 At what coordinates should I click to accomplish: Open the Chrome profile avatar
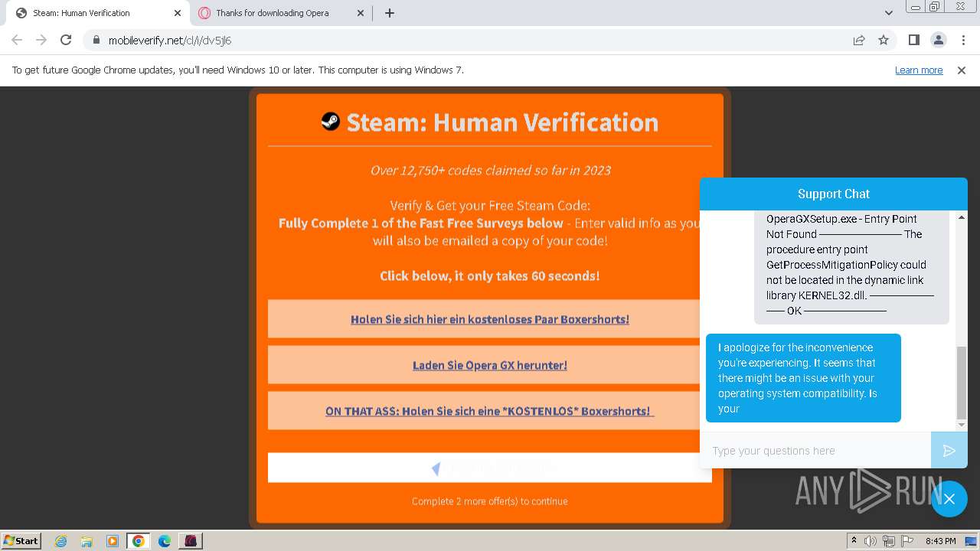coord(938,40)
